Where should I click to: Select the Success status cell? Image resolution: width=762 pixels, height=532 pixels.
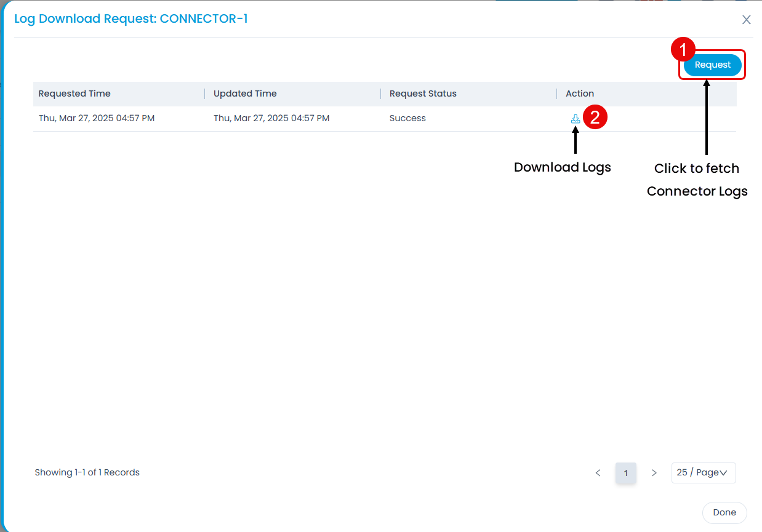pos(407,118)
